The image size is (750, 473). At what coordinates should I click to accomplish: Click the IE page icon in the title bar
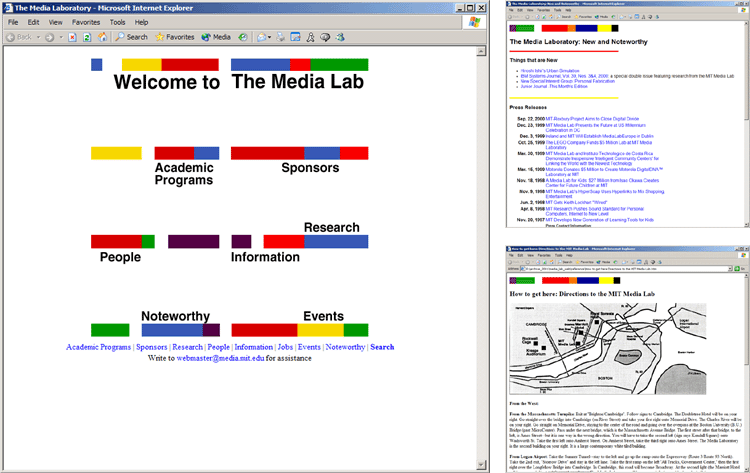point(8,8)
